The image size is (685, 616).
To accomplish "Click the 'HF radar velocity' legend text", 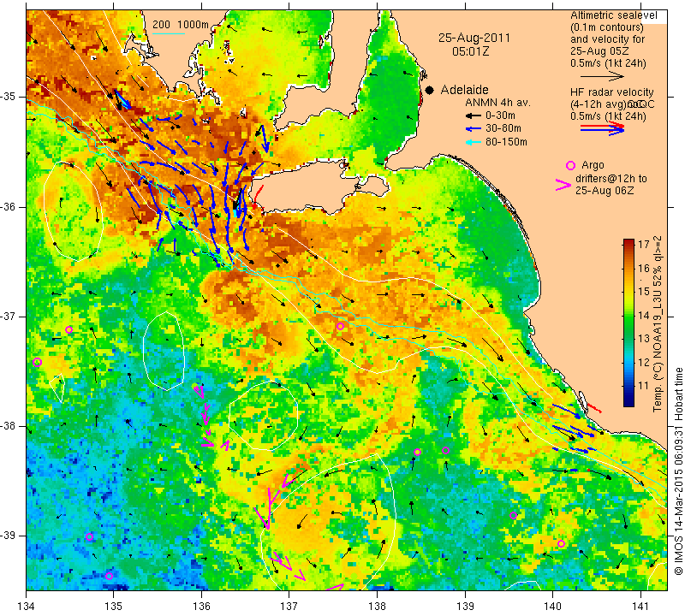I will click(x=611, y=92).
